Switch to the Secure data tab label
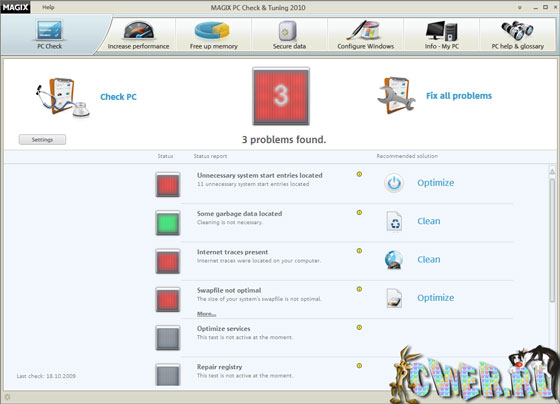This screenshot has width=560, height=404. click(289, 46)
